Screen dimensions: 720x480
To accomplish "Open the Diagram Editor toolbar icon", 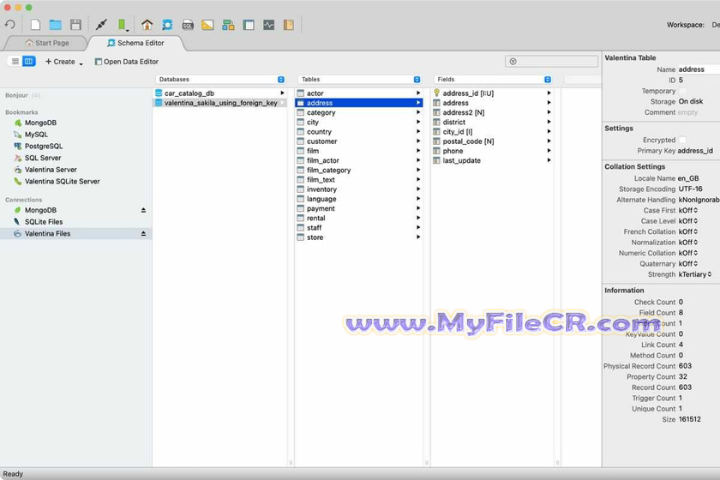I will point(228,25).
